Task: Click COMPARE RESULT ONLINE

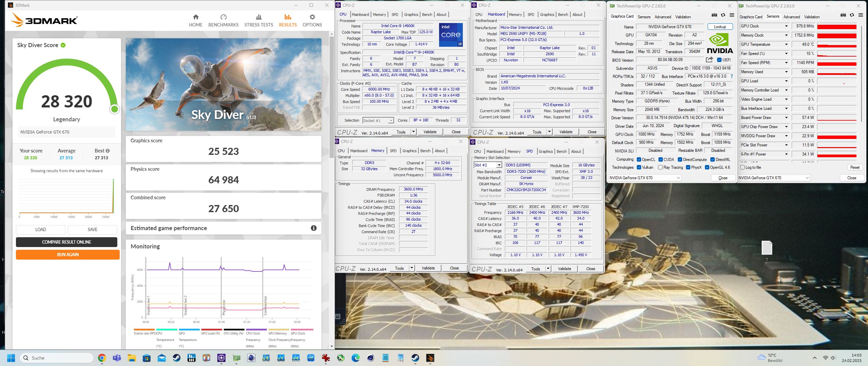Action: click(x=66, y=242)
